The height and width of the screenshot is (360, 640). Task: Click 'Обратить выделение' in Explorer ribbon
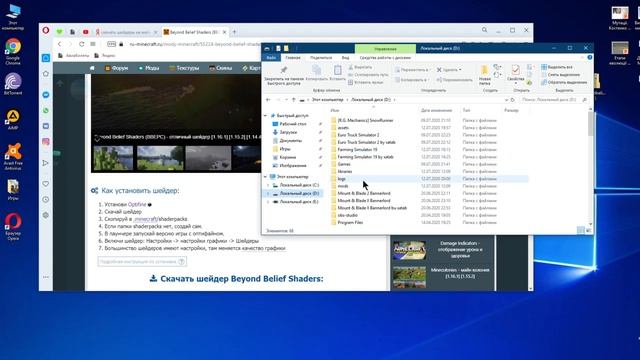[564, 82]
